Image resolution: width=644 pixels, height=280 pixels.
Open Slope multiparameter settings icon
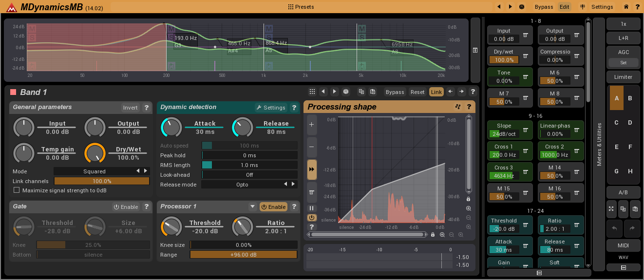(526, 130)
